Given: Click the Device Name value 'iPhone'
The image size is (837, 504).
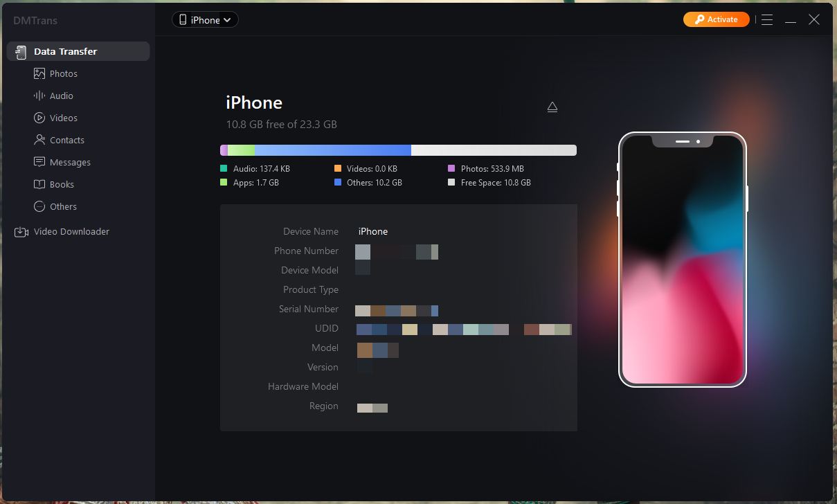Looking at the screenshot, I should coord(373,231).
